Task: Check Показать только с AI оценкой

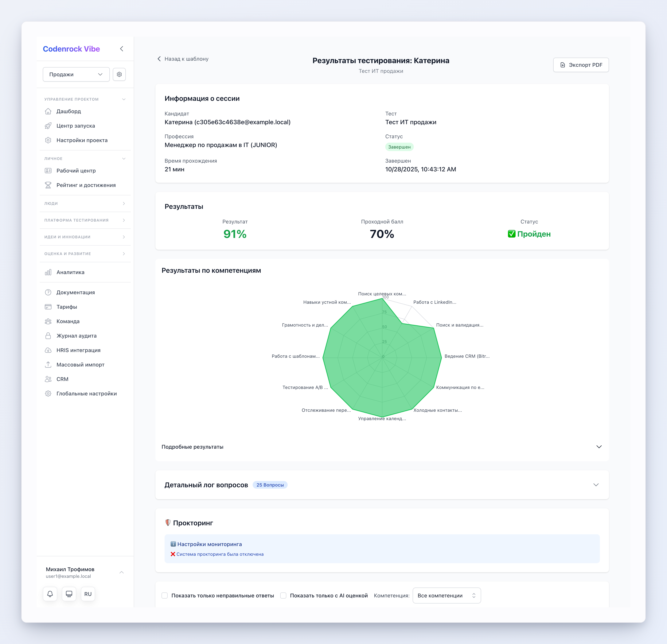Action: click(283, 596)
